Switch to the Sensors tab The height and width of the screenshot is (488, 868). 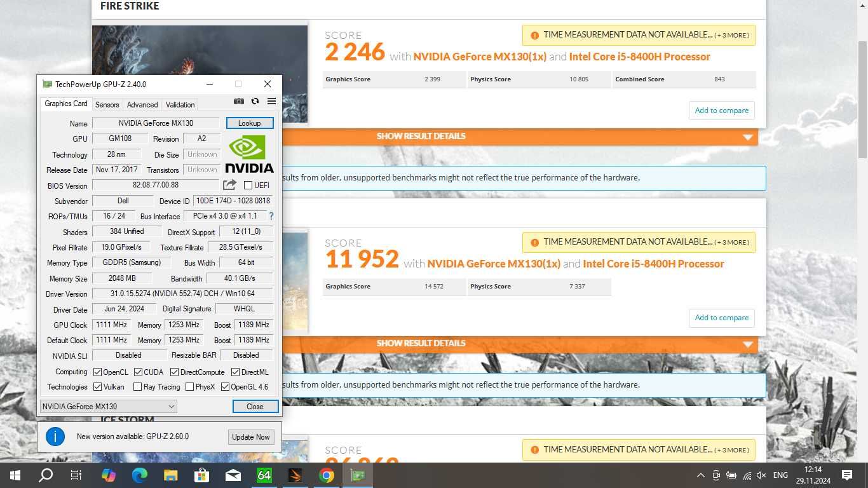click(x=107, y=105)
